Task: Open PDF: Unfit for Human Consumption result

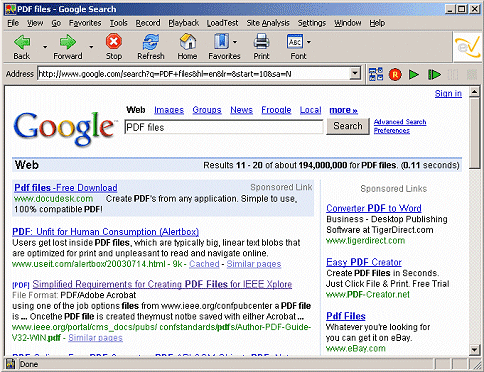Action: (x=105, y=232)
